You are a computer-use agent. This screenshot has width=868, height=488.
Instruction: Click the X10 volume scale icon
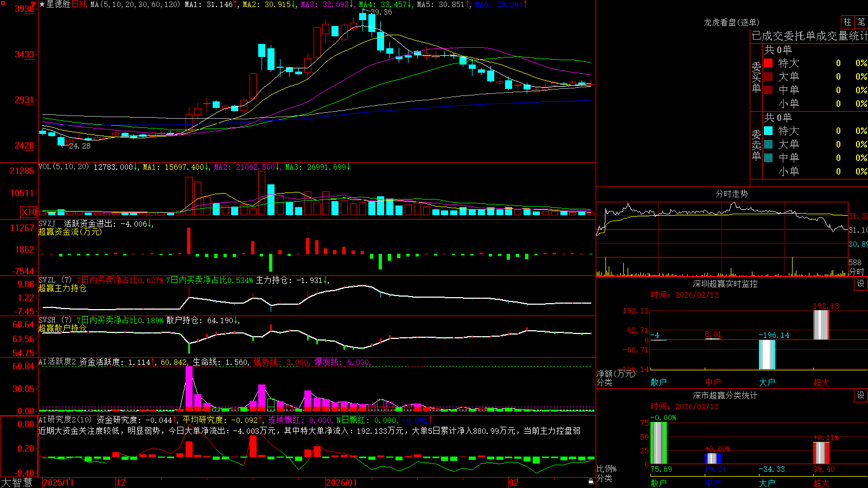click(29, 212)
